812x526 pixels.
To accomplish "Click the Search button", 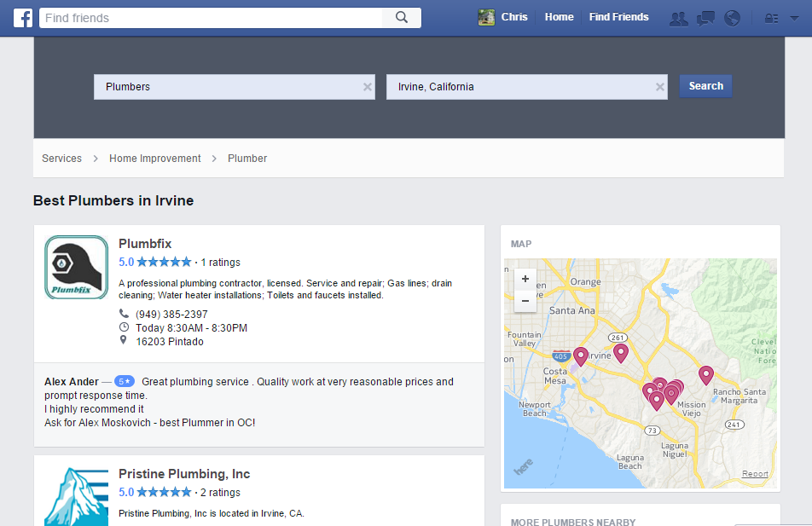I will coord(706,86).
